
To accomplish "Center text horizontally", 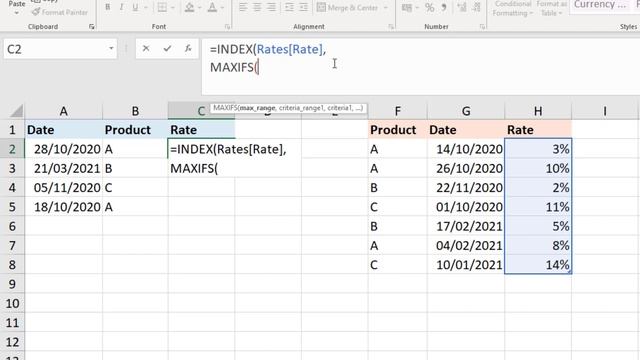I will pos(257,7).
